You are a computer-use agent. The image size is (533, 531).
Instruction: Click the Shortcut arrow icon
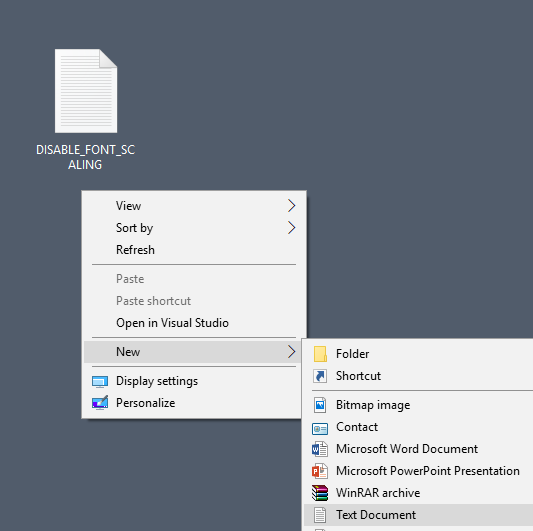click(320, 376)
